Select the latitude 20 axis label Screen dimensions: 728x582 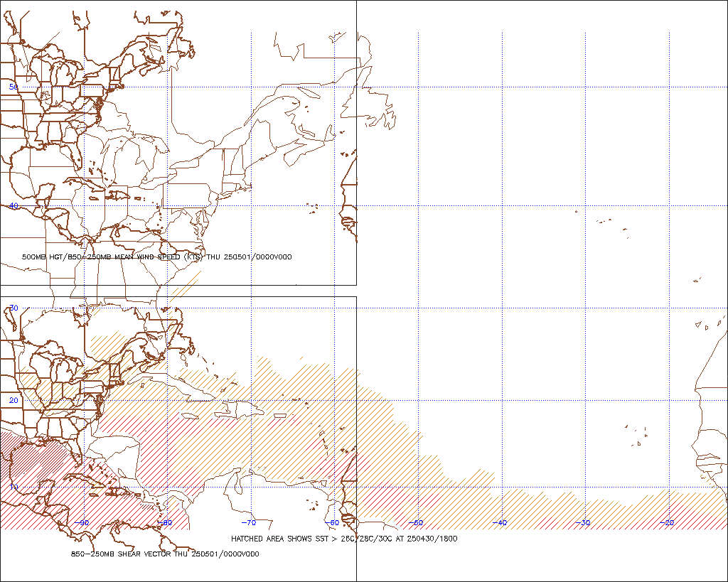point(14,400)
